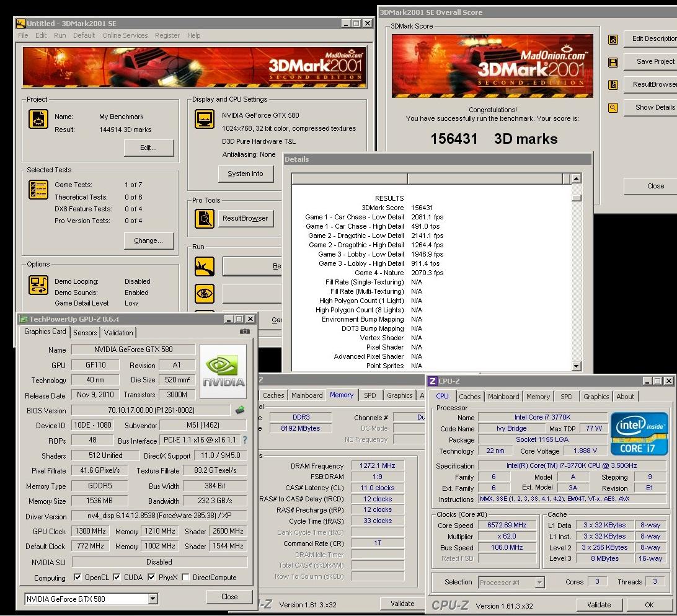Click the 3DMark Score 156431 result row
This screenshot has width=677, height=616.
point(397,208)
